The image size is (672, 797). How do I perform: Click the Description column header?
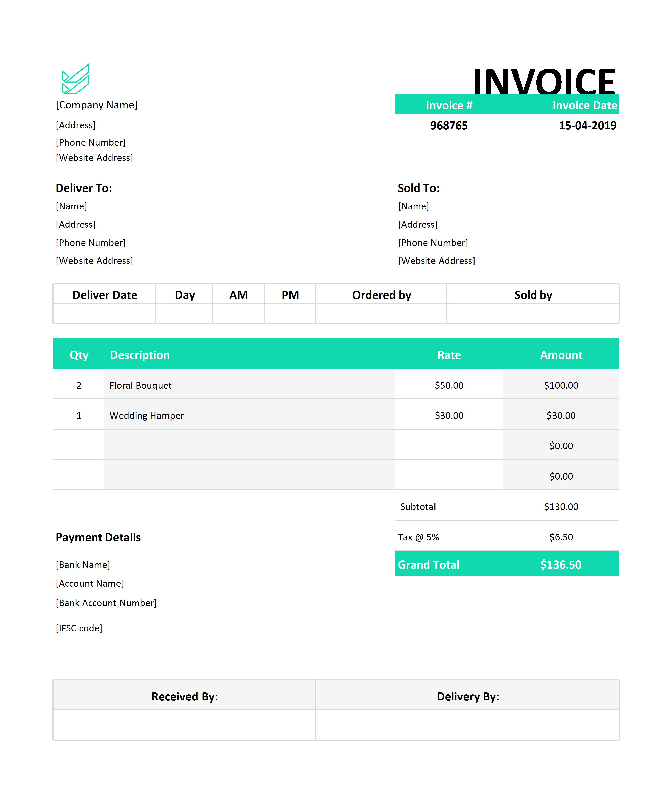click(x=140, y=355)
